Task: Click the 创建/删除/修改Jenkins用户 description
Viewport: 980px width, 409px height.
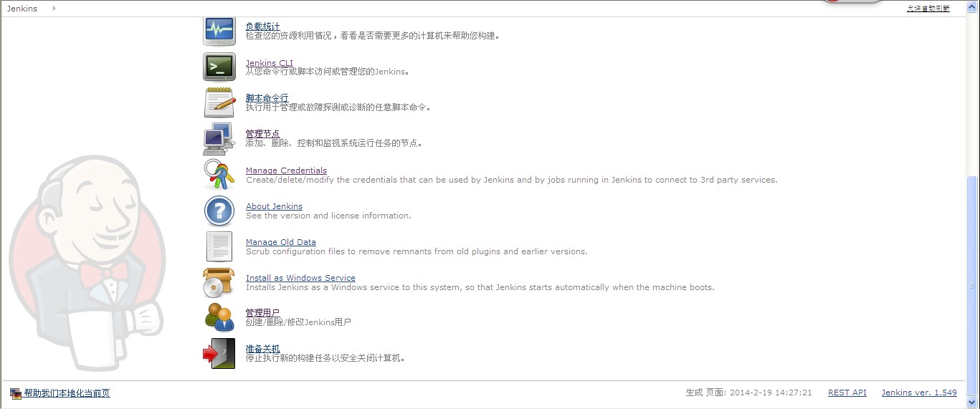Action: (298, 322)
